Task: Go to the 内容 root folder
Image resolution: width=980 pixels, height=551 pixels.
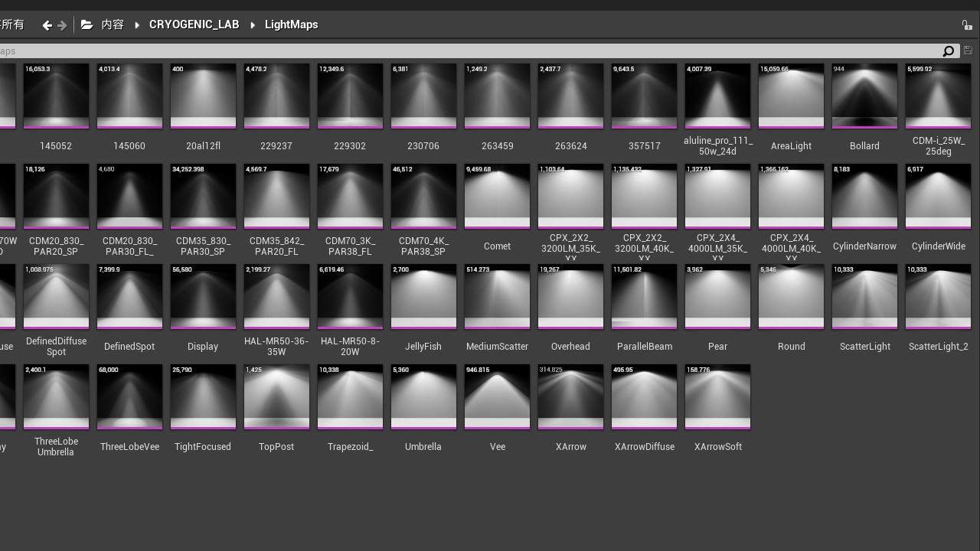Action: (x=113, y=25)
